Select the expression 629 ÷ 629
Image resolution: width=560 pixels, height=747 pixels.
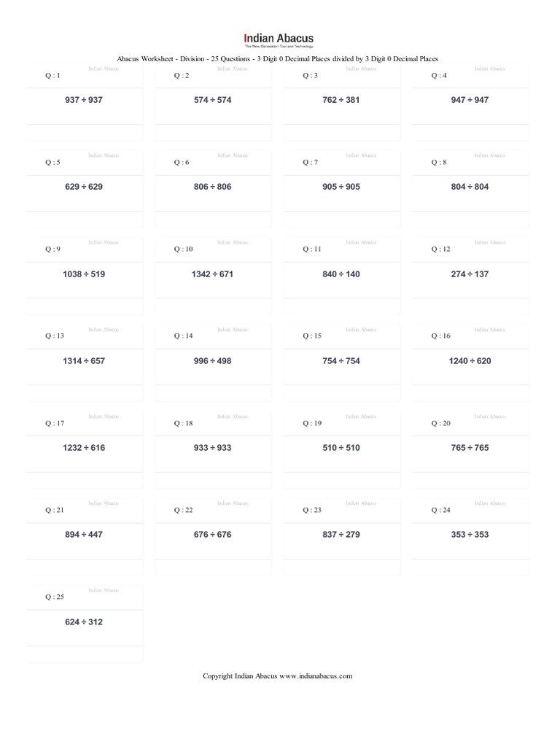pos(84,187)
